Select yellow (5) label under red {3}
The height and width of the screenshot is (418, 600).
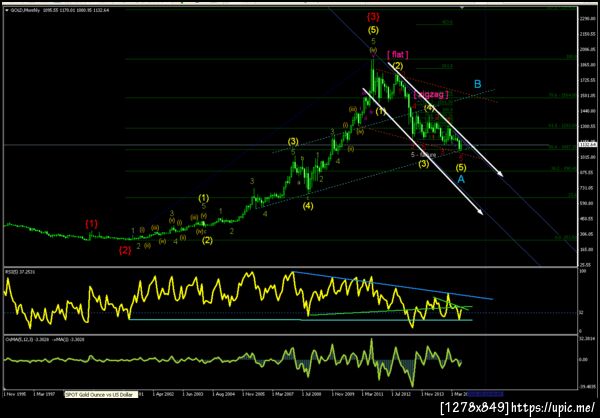(373, 29)
